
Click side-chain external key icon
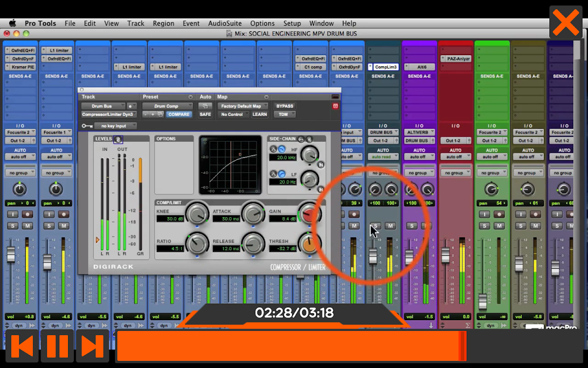pos(301,139)
